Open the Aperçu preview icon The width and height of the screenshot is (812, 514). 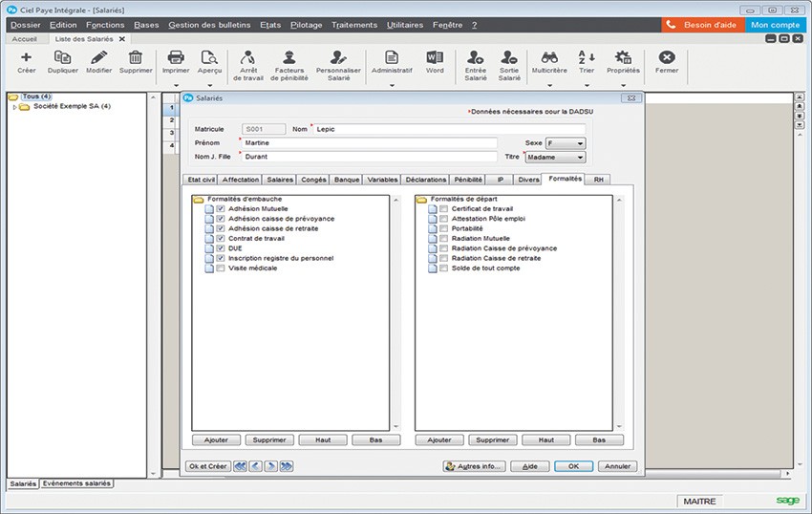(209, 57)
